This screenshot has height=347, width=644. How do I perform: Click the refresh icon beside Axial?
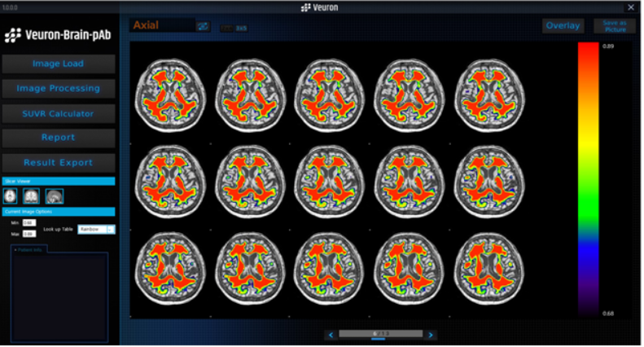point(203,26)
